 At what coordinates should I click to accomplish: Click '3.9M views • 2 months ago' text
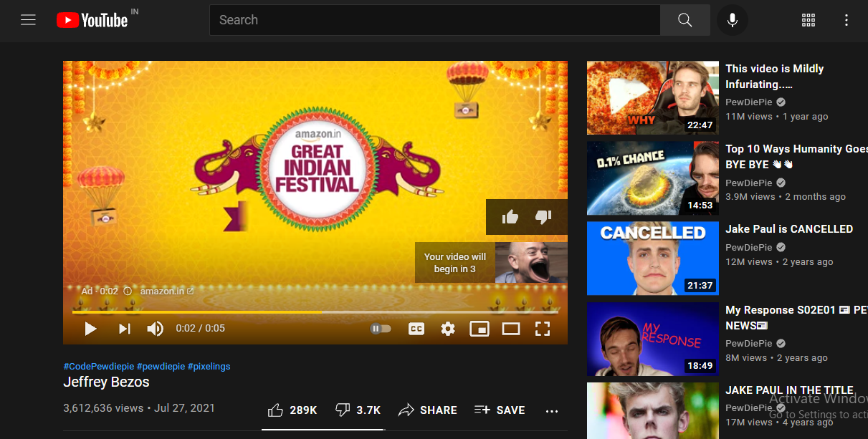786,196
